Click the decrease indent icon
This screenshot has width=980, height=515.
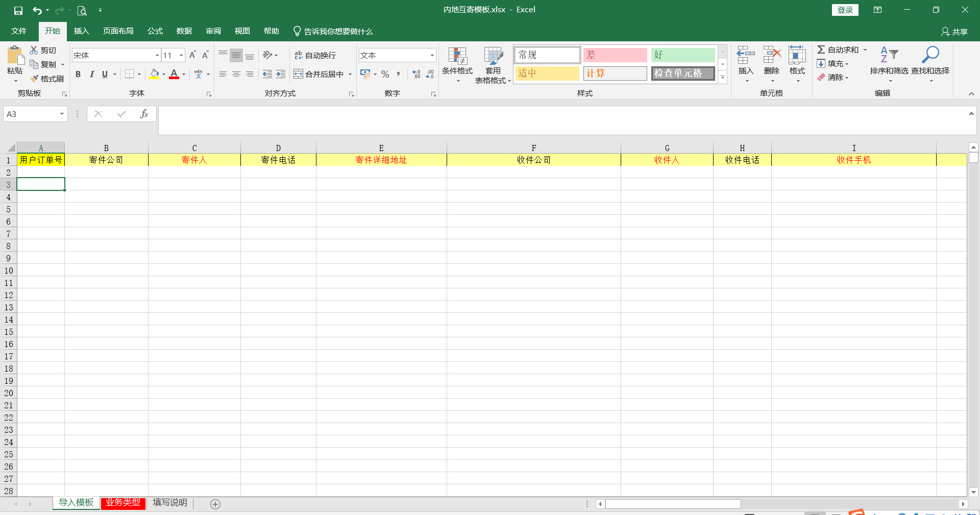point(267,74)
